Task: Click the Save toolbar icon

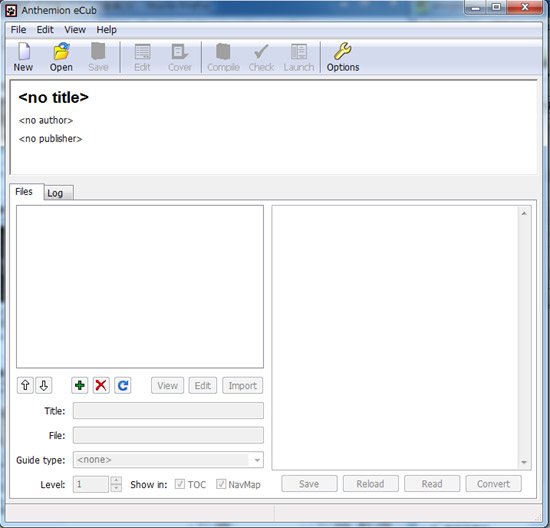Action: [x=98, y=57]
